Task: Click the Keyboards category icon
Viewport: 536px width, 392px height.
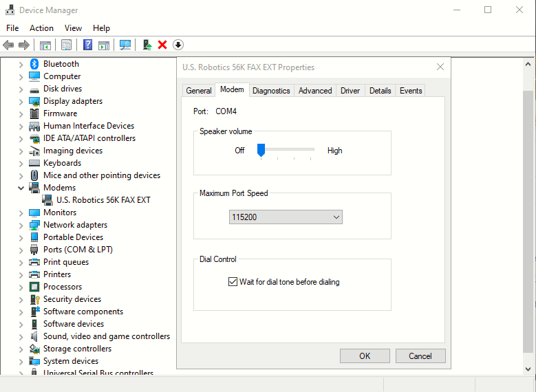Action: click(34, 163)
